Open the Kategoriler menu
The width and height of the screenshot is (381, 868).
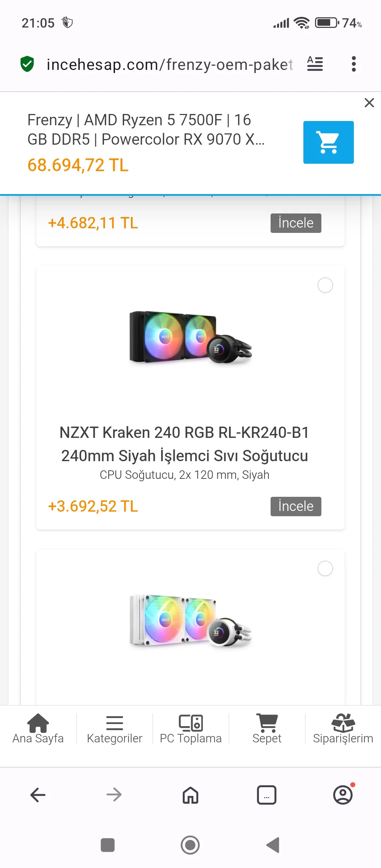pyautogui.click(x=115, y=729)
